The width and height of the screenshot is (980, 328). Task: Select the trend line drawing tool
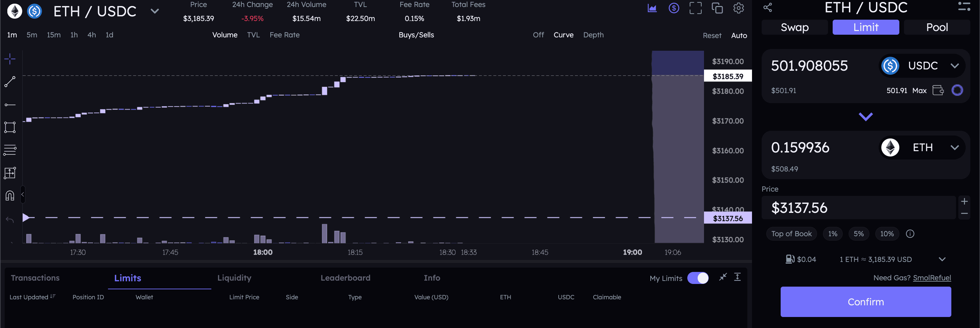(10, 81)
